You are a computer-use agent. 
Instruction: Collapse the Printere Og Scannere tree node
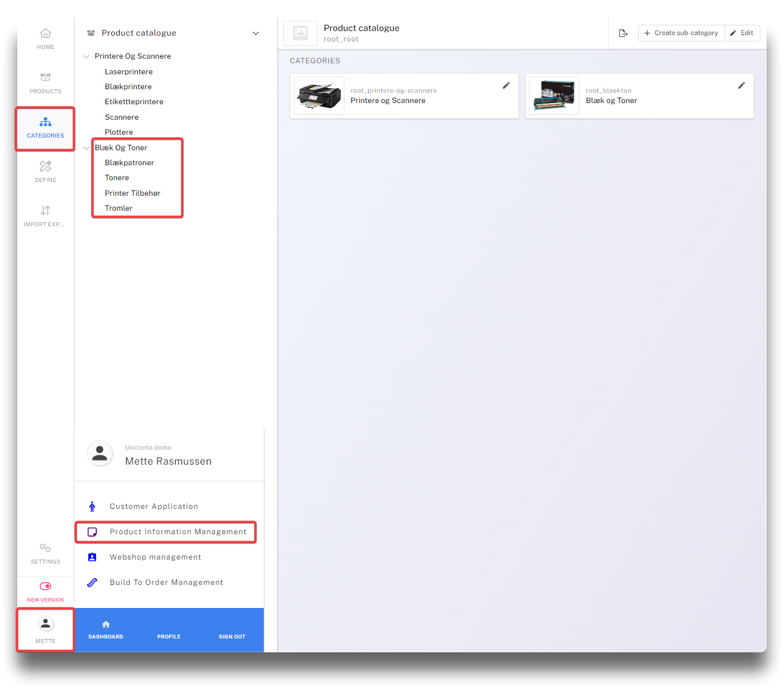(86, 56)
